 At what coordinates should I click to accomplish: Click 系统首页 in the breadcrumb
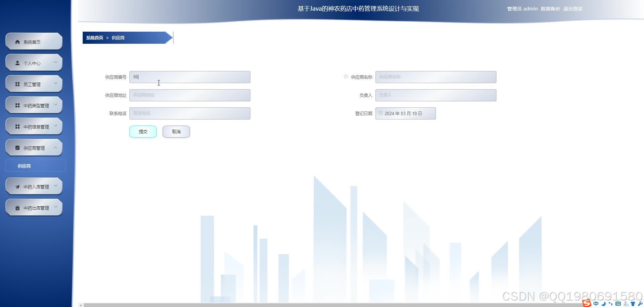[x=94, y=38]
